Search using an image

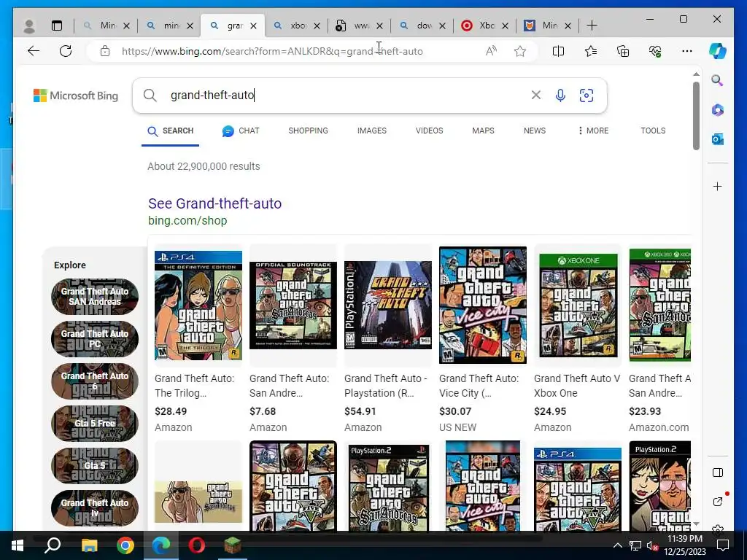(587, 96)
